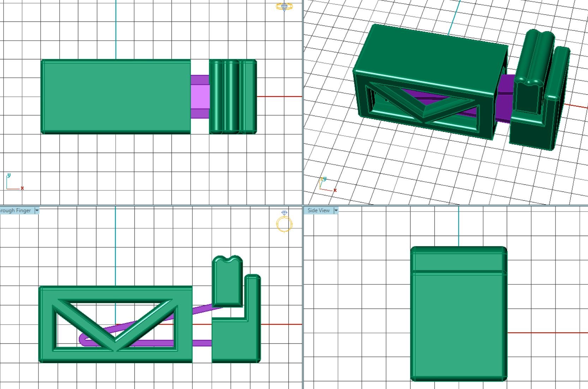
Task: Click the red X-axis line in Side View
Action: click(547, 332)
